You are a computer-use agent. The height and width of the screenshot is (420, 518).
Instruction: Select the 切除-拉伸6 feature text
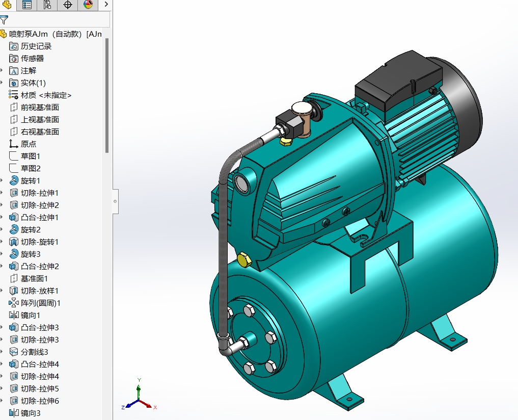click(x=40, y=401)
